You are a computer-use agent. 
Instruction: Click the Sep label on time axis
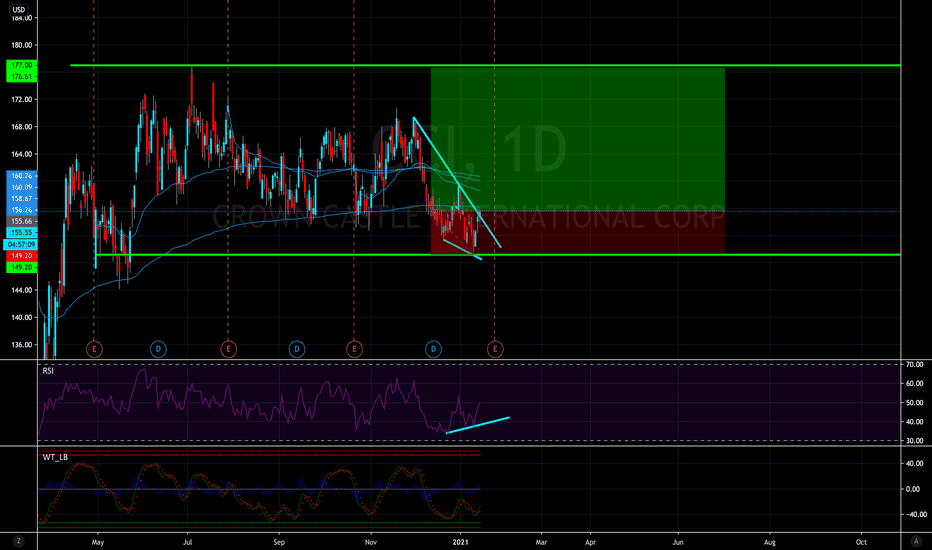(279, 542)
